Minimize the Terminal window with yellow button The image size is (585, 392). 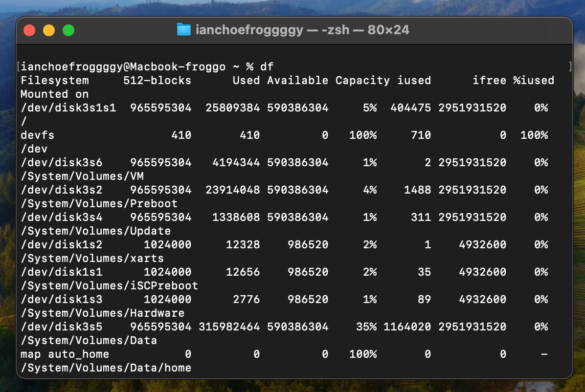coord(49,30)
